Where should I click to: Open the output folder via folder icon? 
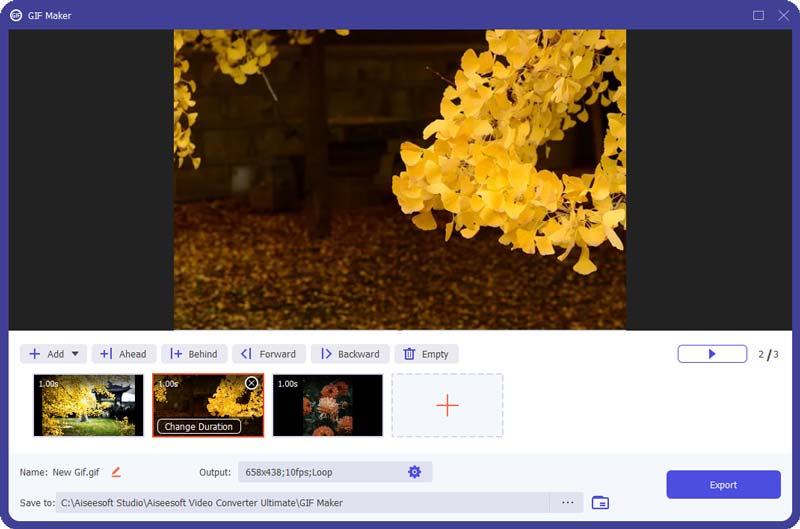tap(600, 502)
